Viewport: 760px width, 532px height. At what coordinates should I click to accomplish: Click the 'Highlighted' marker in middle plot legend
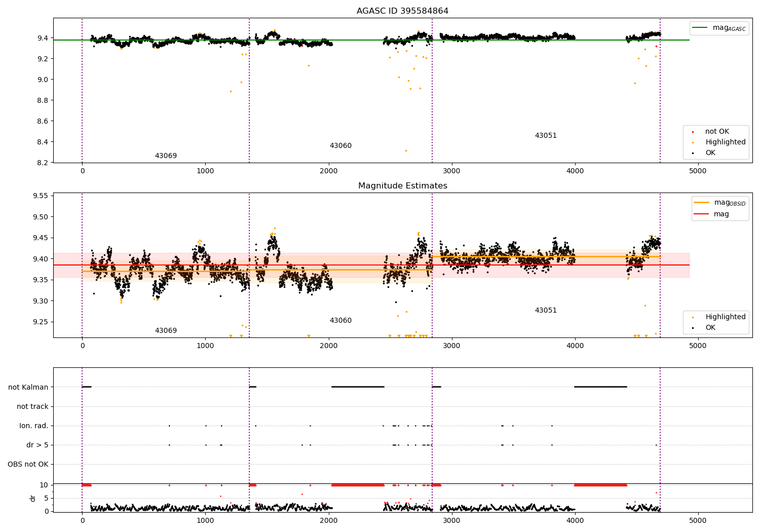[693, 317]
